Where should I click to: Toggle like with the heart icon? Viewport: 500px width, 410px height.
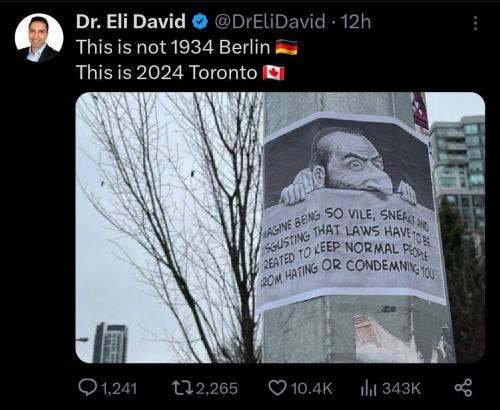277,388
